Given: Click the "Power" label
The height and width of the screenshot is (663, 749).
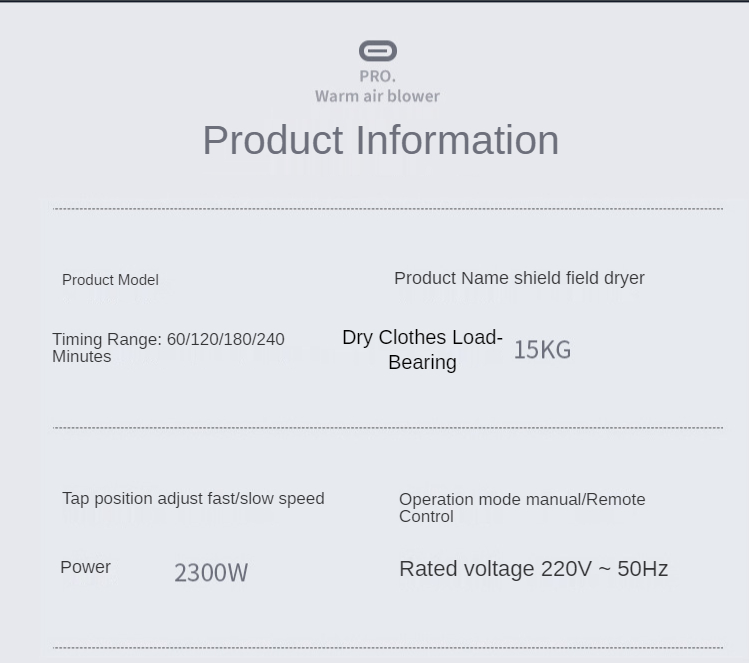Looking at the screenshot, I should [x=85, y=567].
